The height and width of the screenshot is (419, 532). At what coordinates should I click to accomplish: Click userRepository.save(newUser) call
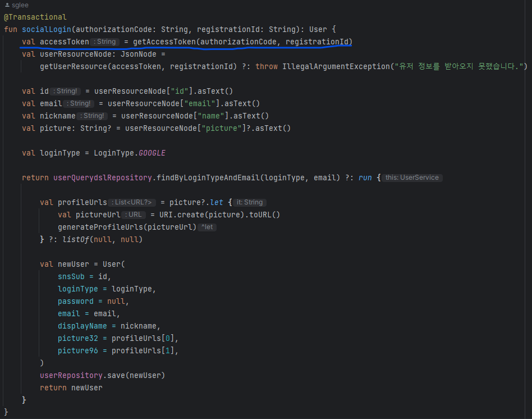tap(102, 376)
